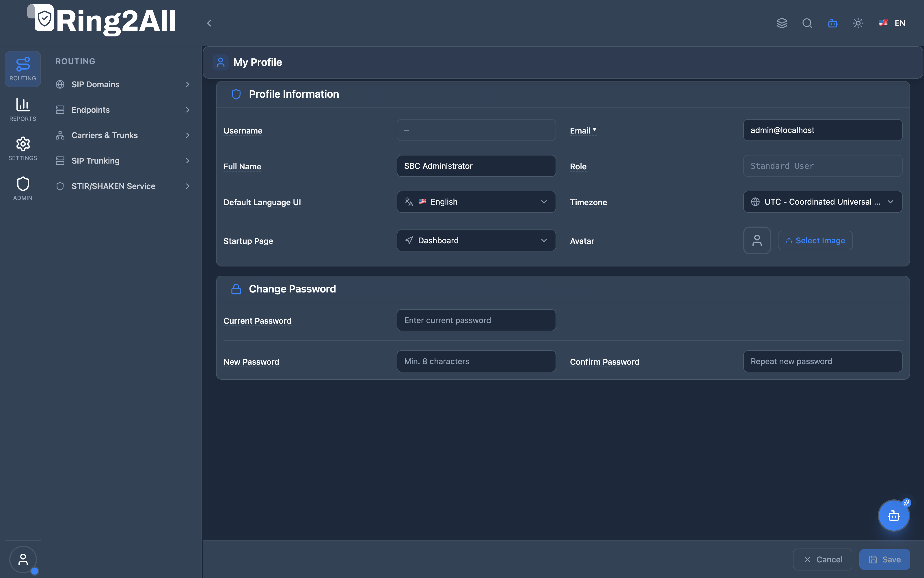Open the floating AI chatbot button

893,516
